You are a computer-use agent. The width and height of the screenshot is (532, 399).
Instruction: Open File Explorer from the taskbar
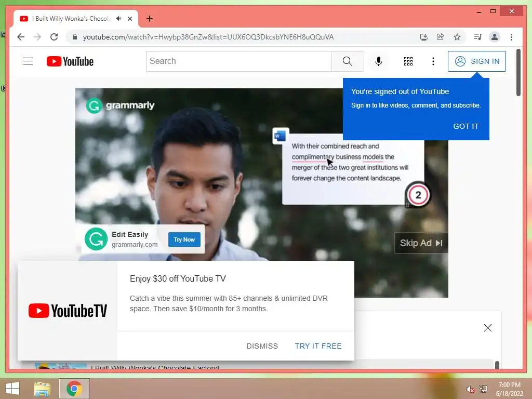tap(42, 389)
